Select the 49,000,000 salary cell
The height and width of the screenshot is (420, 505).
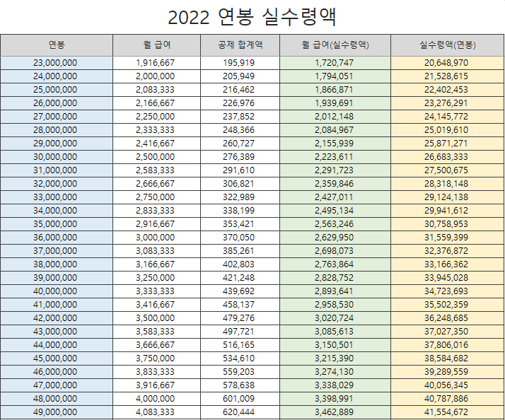pyautogui.click(x=57, y=412)
